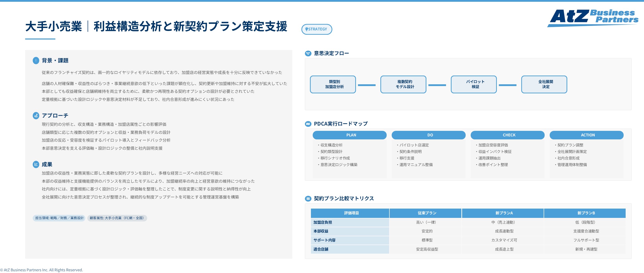Click the network icon next to 意思決定フロー

coord(308,53)
